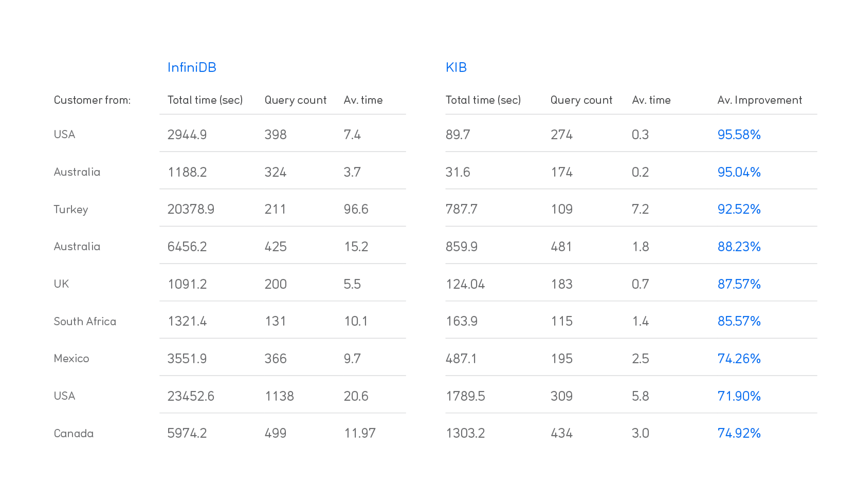Select the query count 211 cell
This screenshot has width=857, height=504.
[x=276, y=209]
